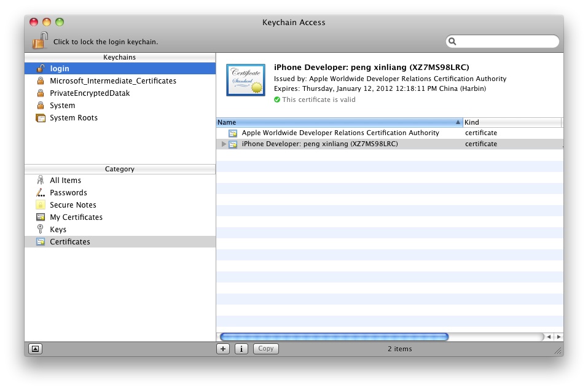Click the plus button to add item

coord(223,349)
